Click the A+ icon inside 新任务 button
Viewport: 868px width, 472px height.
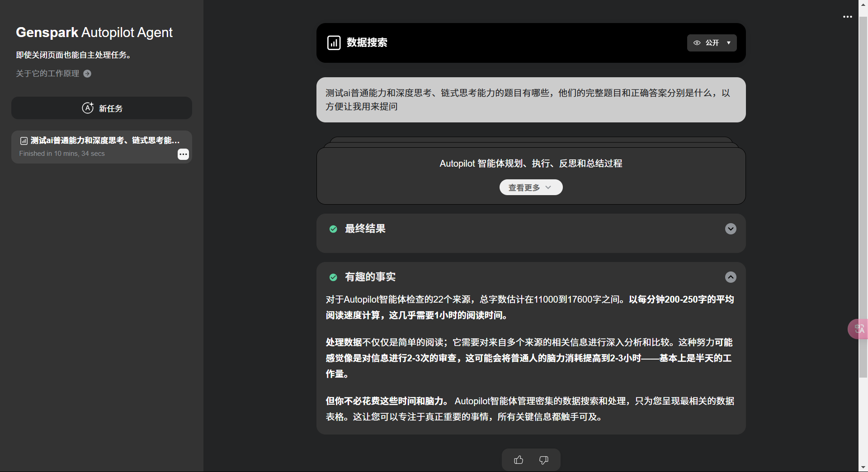point(88,108)
